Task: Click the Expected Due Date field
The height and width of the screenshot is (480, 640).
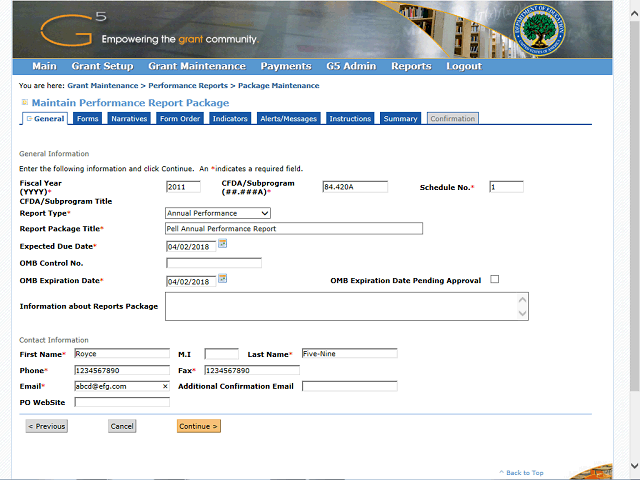Action: (191, 247)
